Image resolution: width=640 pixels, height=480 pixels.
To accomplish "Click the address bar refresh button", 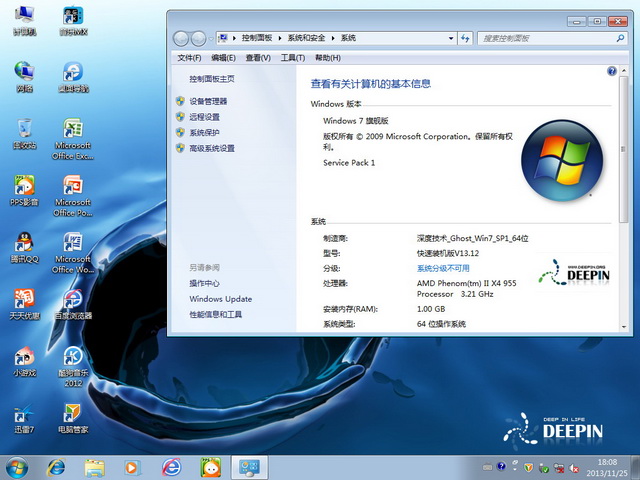I will pos(465,38).
